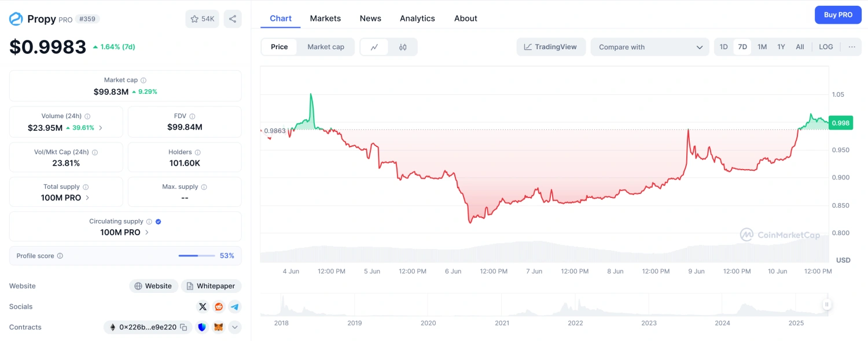Select line chart type icon
This screenshot has width=868, height=341.
click(x=375, y=47)
